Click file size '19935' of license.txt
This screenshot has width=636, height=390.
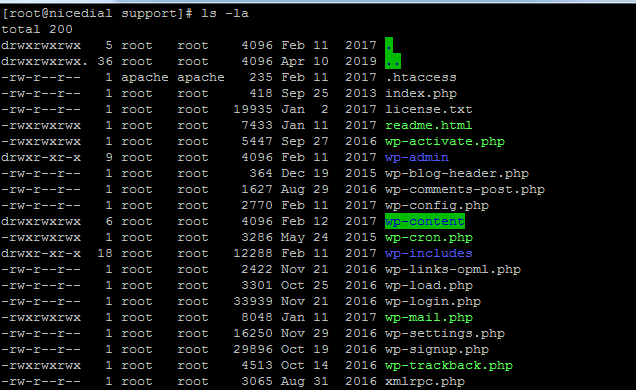coord(253,109)
